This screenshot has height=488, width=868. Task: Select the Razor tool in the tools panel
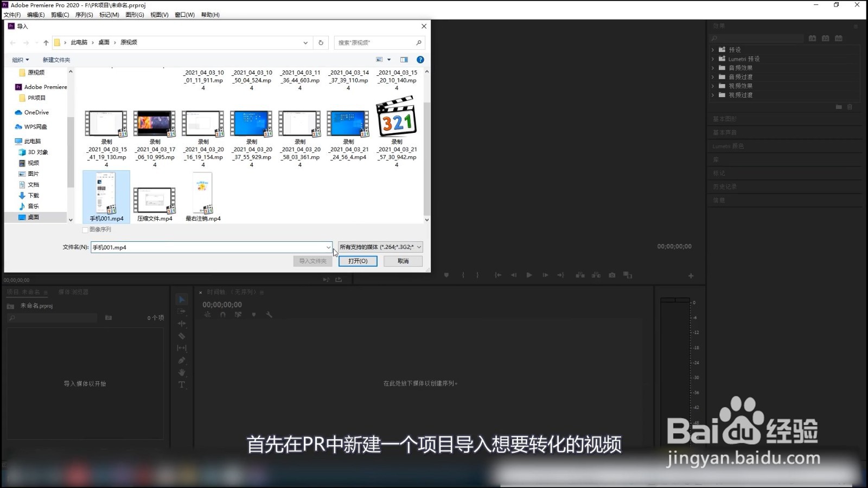(182, 336)
